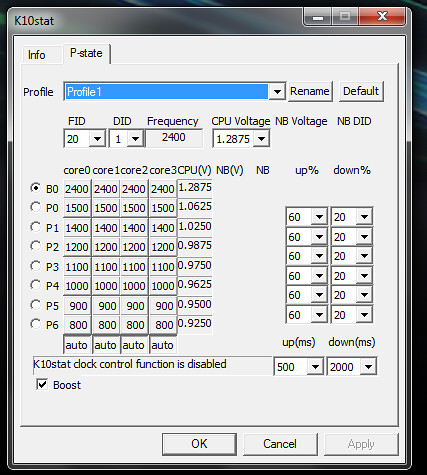This screenshot has width=427, height=475.
Task: Click the auto button under core1
Action: tap(106, 345)
